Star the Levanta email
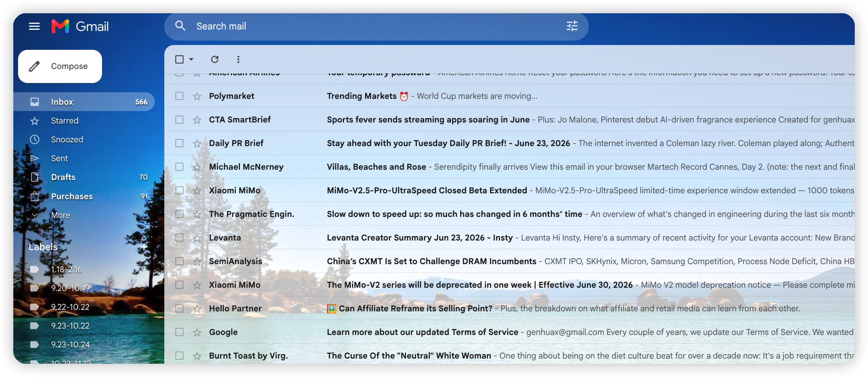Image resolution: width=868 pixels, height=377 pixels. pos(197,238)
